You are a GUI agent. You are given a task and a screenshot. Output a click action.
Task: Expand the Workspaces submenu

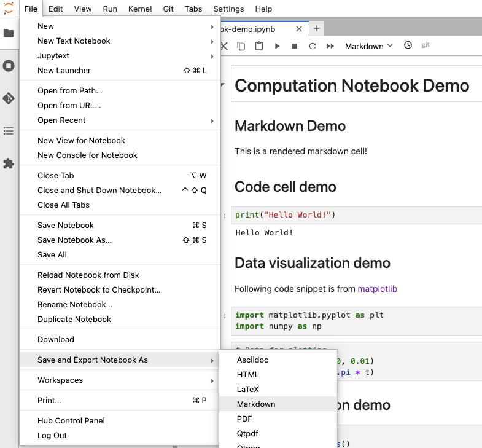120,380
